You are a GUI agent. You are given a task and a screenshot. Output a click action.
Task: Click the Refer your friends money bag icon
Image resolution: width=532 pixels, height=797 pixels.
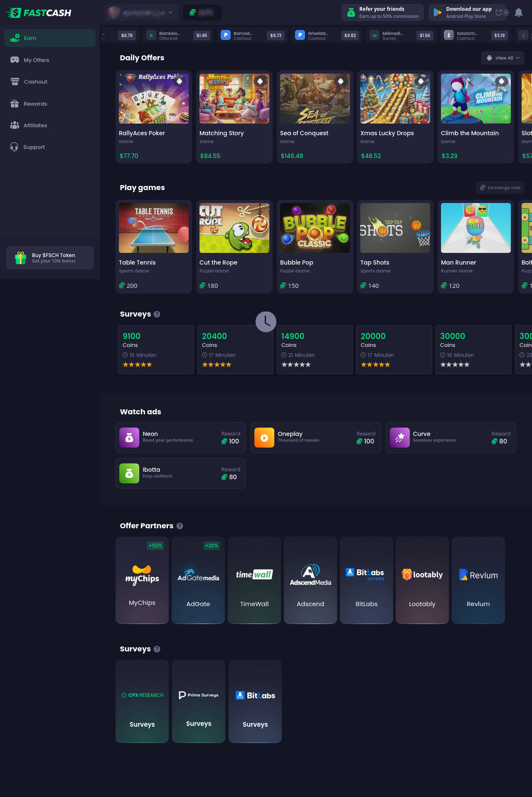351,12
